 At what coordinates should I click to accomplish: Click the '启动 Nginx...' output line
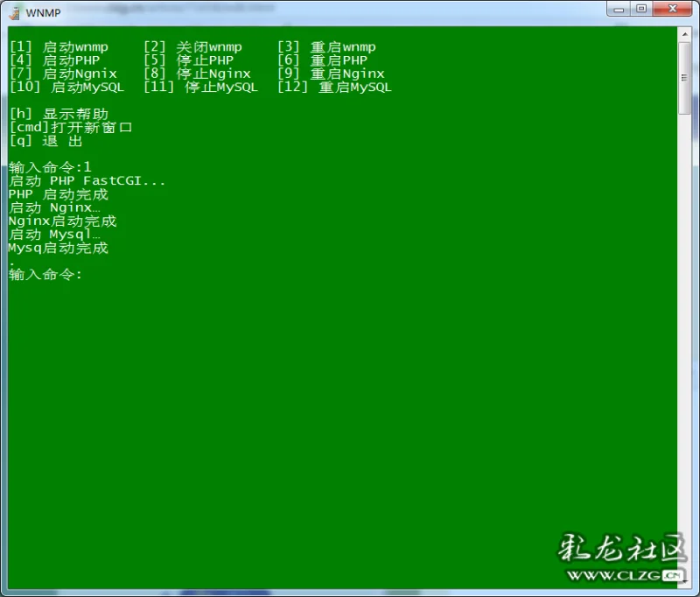[54, 207]
